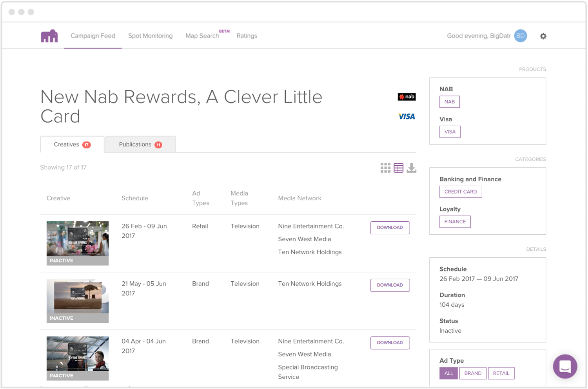
Task: Click the BD user avatar
Action: [521, 36]
